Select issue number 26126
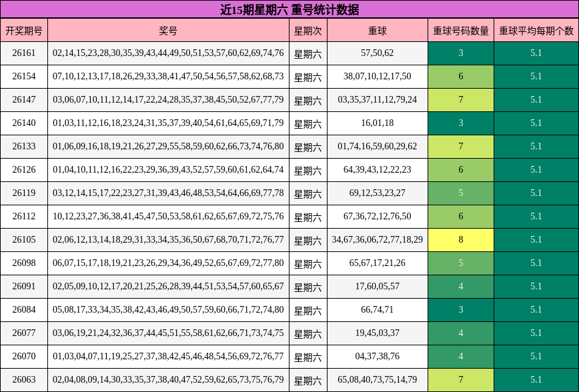579x392 pixels. 24,170
